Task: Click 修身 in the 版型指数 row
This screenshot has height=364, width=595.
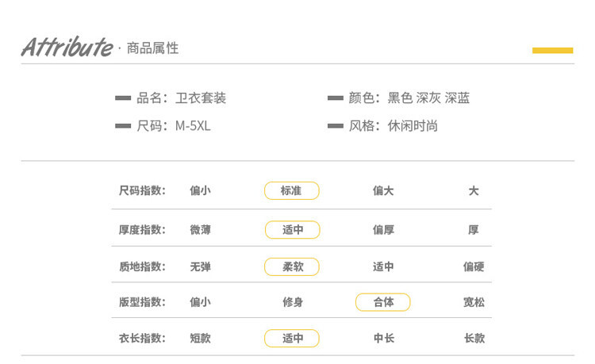Action: click(292, 302)
